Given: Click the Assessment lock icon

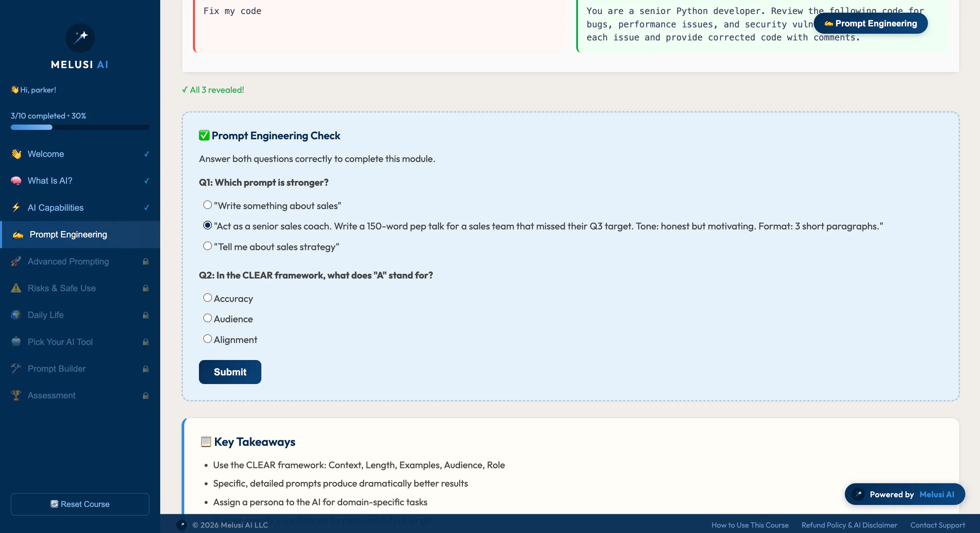Looking at the screenshot, I should (146, 395).
